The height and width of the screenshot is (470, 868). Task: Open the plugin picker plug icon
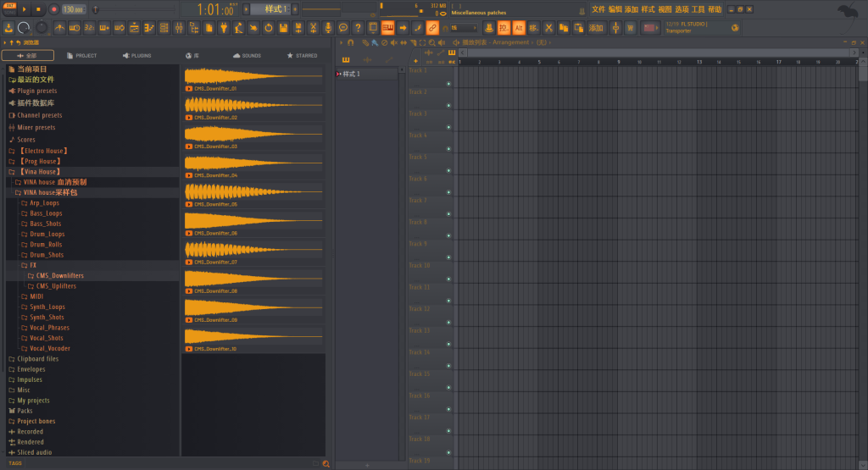pyautogui.click(x=224, y=28)
